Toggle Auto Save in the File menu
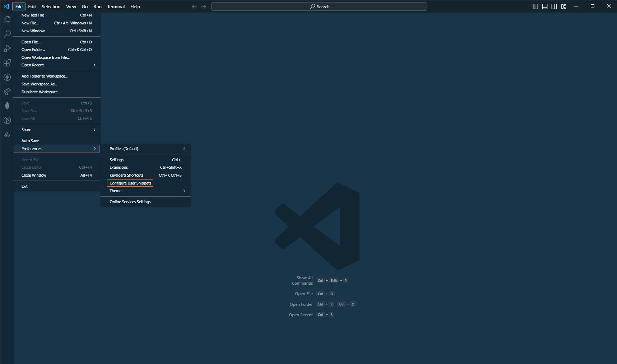The width and height of the screenshot is (617, 364). pos(30,141)
